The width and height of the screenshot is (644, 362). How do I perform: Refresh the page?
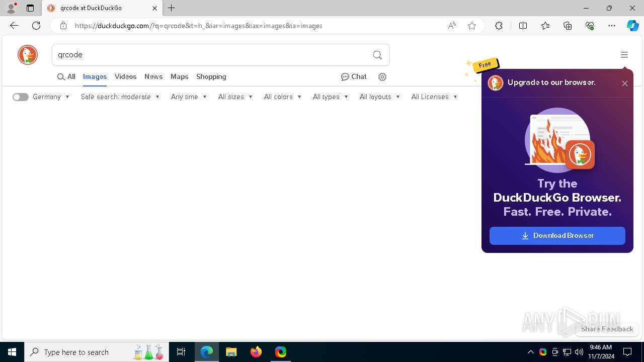pos(36,26)
